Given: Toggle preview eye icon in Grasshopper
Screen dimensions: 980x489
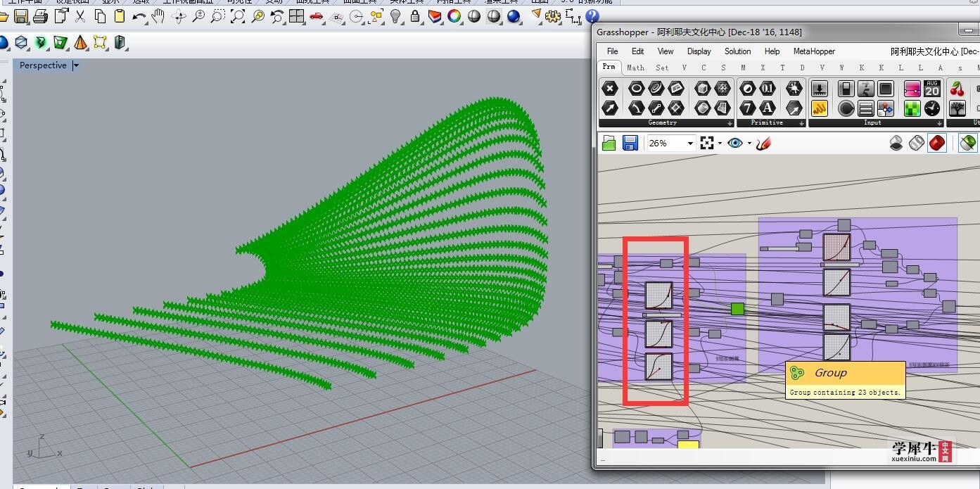Looking at the screenshot, I should (x=735, y=143).
